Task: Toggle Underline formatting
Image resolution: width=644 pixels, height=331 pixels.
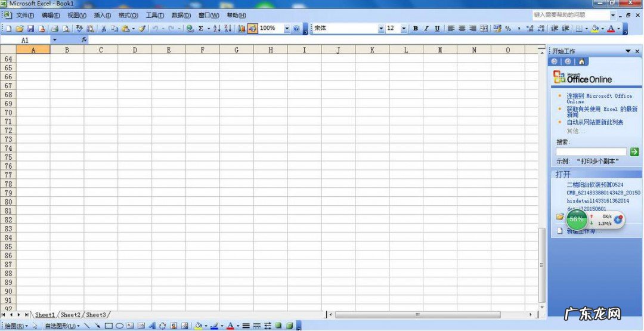Action: click(x=437, y=29)
